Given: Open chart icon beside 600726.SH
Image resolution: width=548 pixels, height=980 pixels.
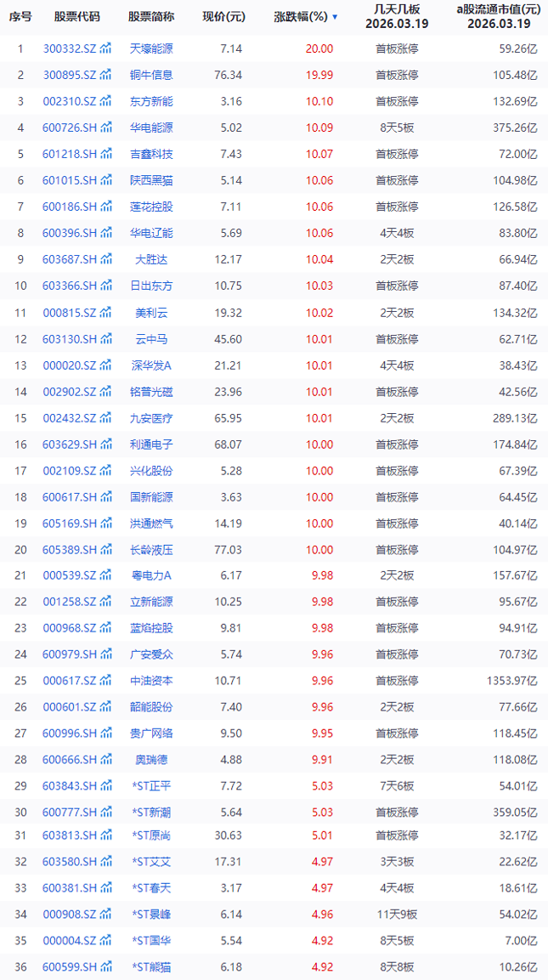Looking at the screenshot, I should click(x=105, y=127).
